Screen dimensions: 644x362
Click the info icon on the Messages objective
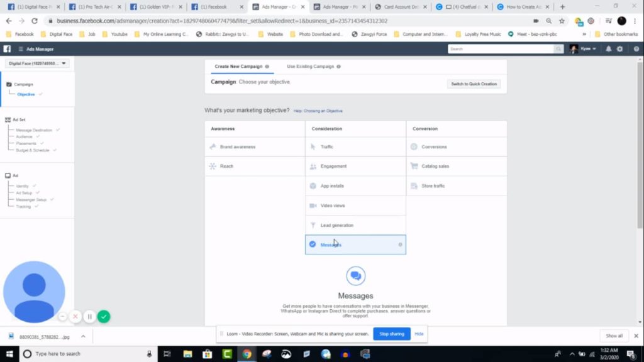(400, 244)
